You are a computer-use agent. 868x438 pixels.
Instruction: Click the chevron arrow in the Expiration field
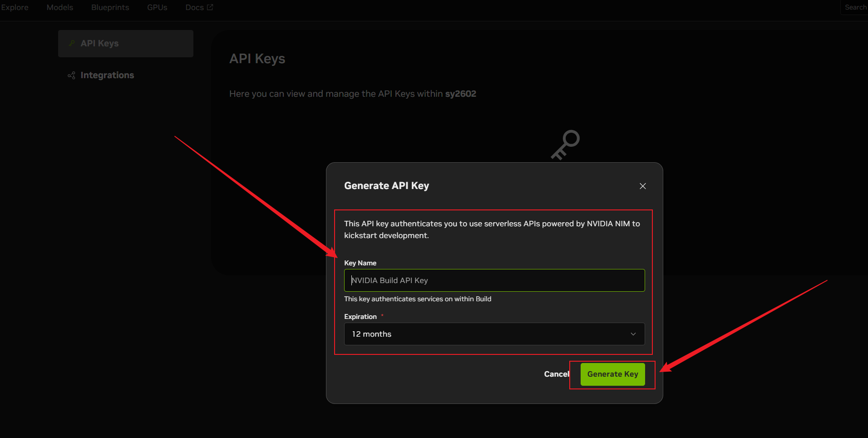[633, 334]
